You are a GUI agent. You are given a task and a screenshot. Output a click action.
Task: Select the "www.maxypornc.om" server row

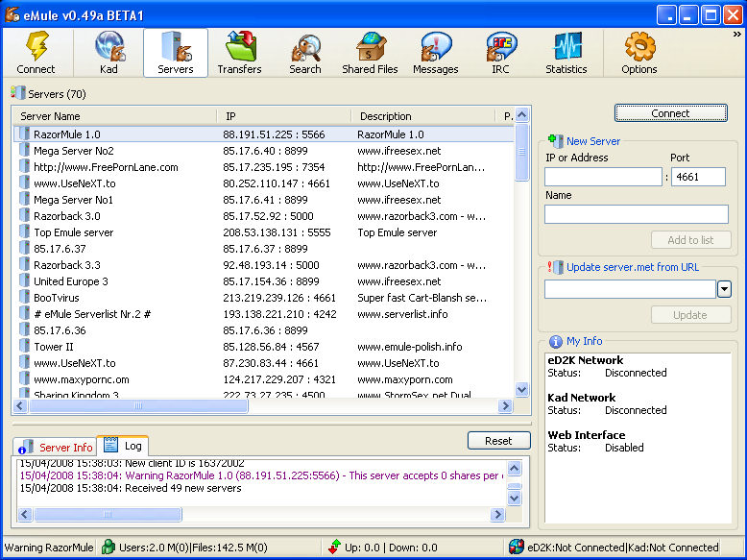coord(264,379)
